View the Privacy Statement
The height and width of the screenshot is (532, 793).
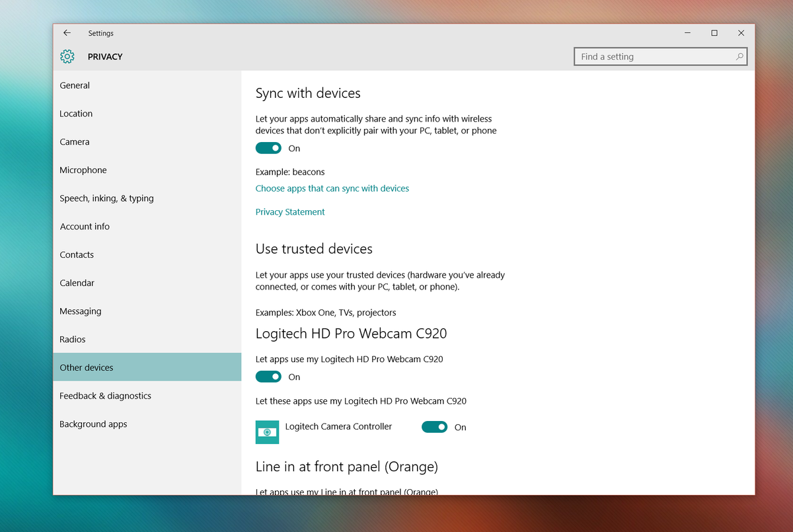click(x=289, y=211)
